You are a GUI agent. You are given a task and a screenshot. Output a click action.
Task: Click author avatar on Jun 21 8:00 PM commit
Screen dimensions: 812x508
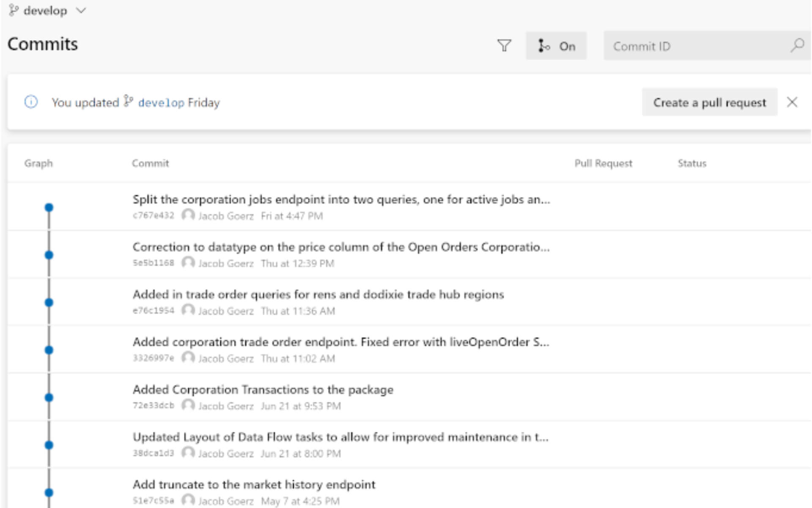pos(188,453)
